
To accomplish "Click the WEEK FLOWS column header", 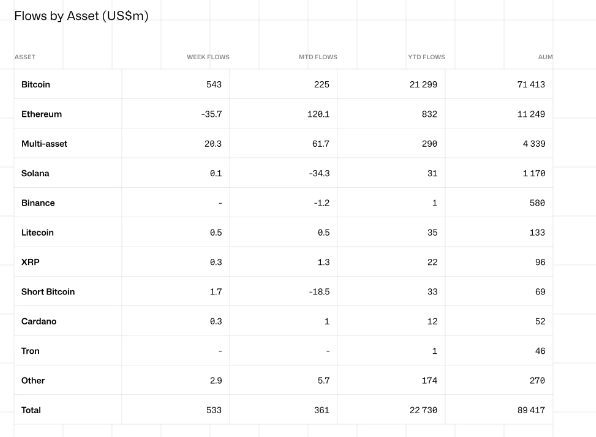I will (x=208, y=57).
